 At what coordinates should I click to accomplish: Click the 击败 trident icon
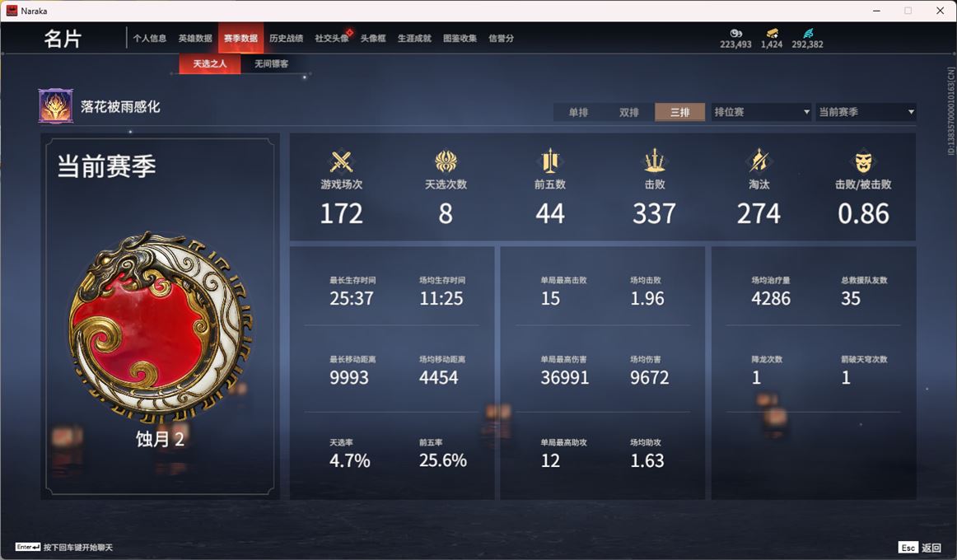654,161
